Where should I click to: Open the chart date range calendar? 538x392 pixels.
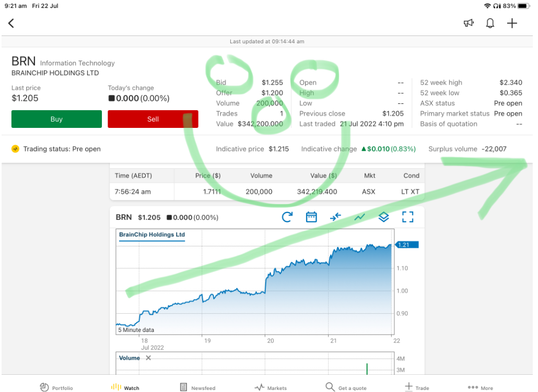click(x=311, y=217)
